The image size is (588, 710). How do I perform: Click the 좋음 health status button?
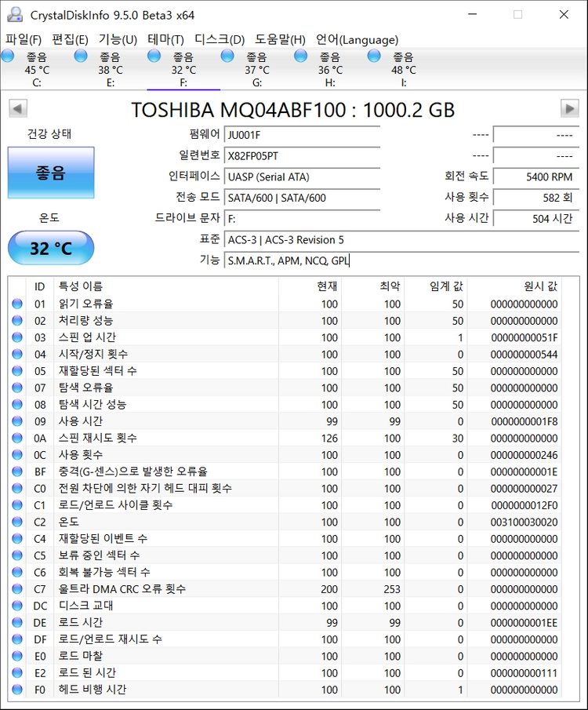coord(51,173)
